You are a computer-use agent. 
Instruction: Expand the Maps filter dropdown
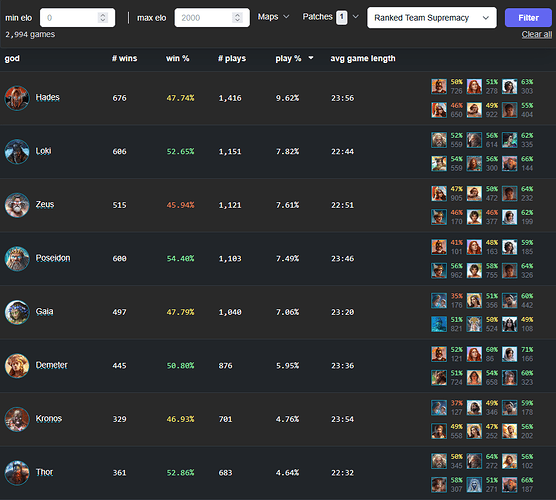[273, 17]
